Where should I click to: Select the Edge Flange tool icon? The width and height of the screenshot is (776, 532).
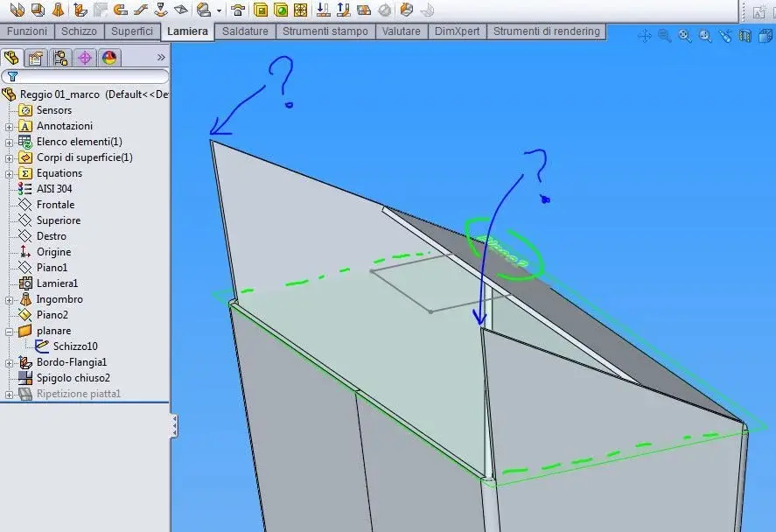point(80,10)
